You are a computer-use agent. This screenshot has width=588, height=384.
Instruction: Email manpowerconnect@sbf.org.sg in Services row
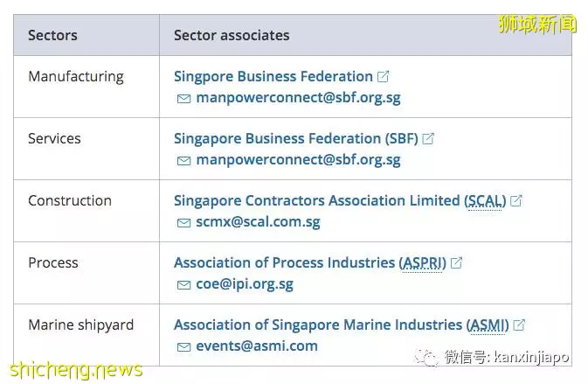[x=298, y=160]
